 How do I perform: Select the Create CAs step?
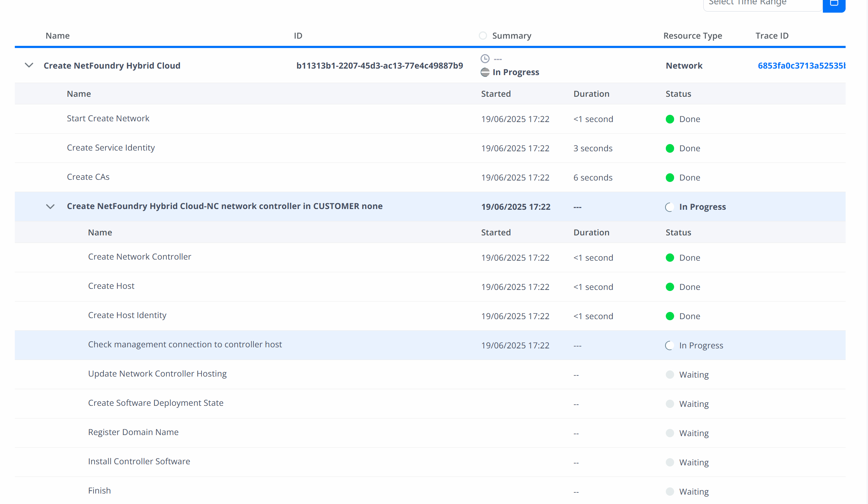pyautogui.click(x=88, y=177)
